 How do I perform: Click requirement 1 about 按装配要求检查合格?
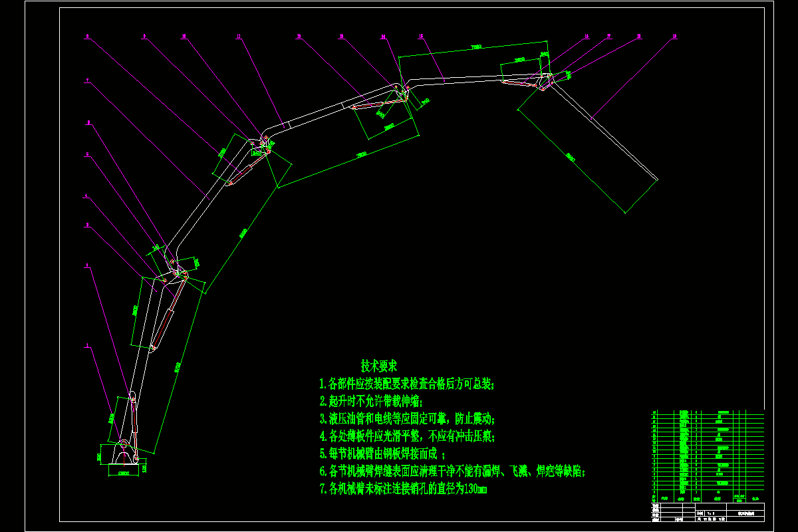click(407, 384)
